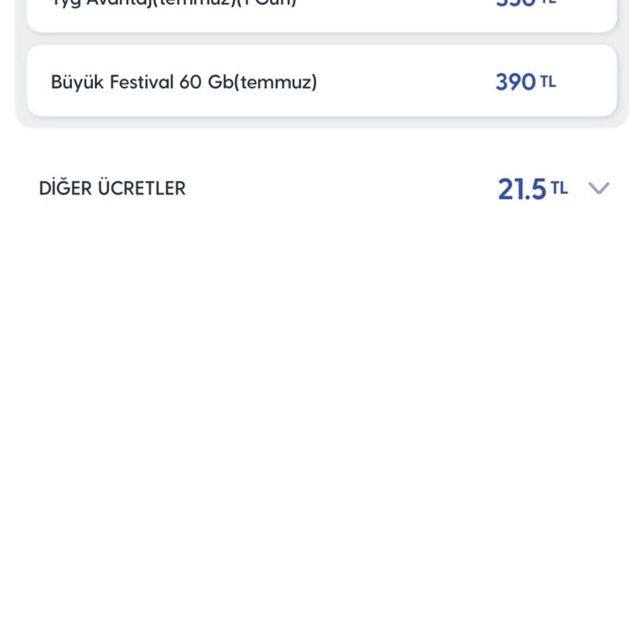Tap the Avantaj word in the top card
Viewport: 644px width, 644px height.
pos(117,4)
